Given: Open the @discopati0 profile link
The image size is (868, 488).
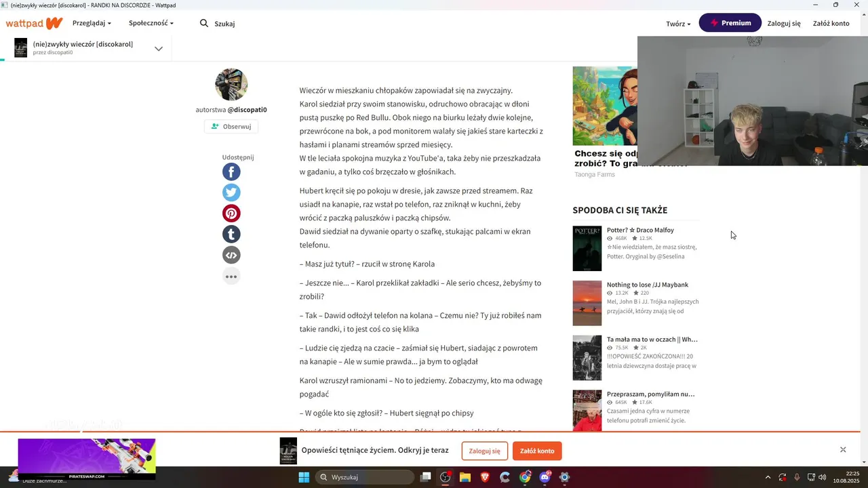Looking at the screenshot, I should point(247,110).
